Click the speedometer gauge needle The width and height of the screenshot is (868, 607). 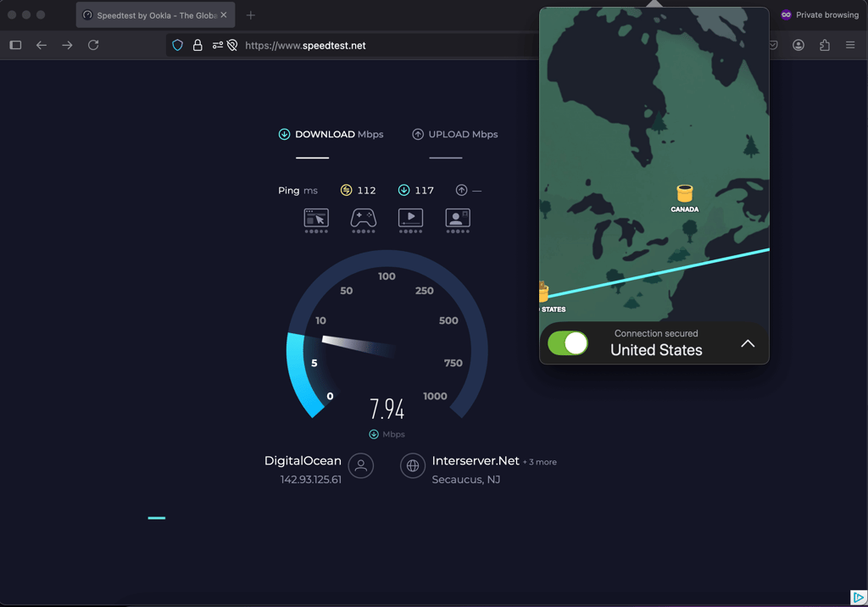click(359, 346)
